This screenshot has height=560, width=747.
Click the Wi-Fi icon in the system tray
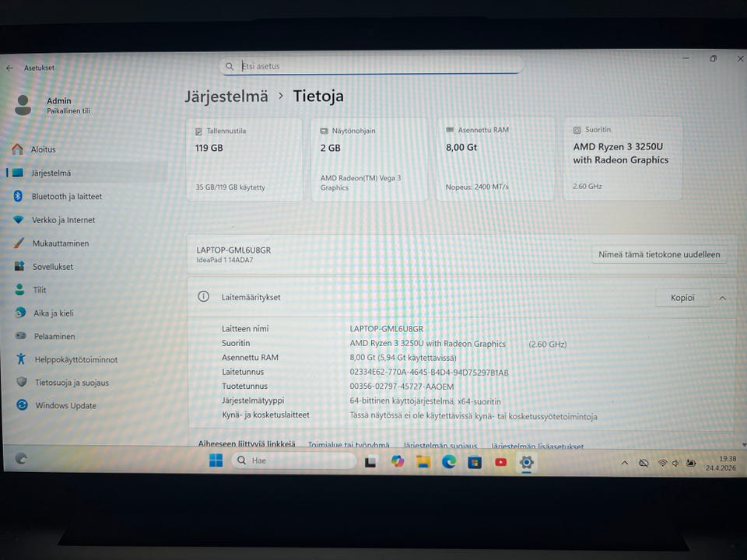coord(662,463)
